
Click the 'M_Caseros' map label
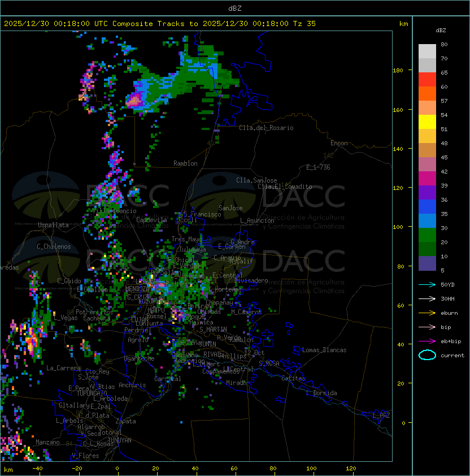[246, 311]
